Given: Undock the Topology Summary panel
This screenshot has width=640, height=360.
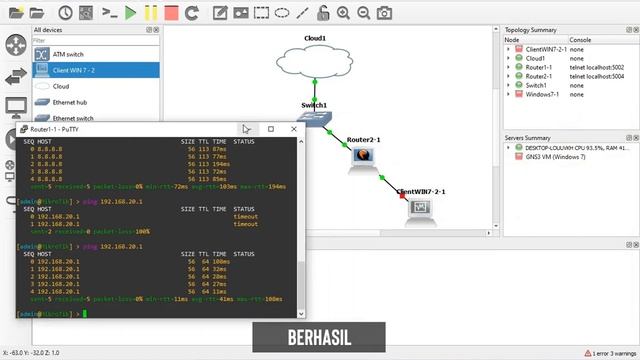Looking at the screenshot, I should tap(629, 30).
